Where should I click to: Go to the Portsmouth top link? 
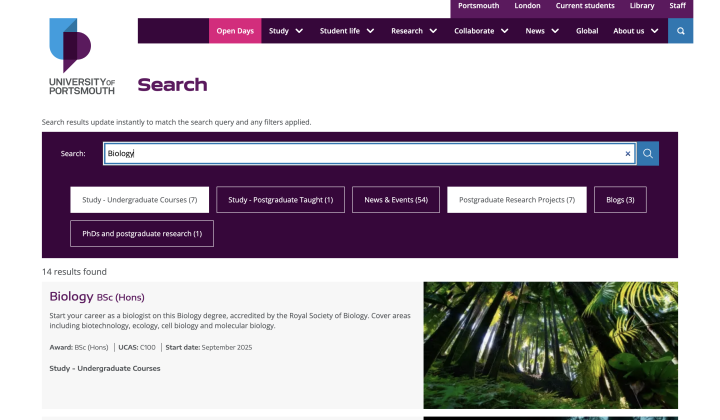tap(478, 6)
